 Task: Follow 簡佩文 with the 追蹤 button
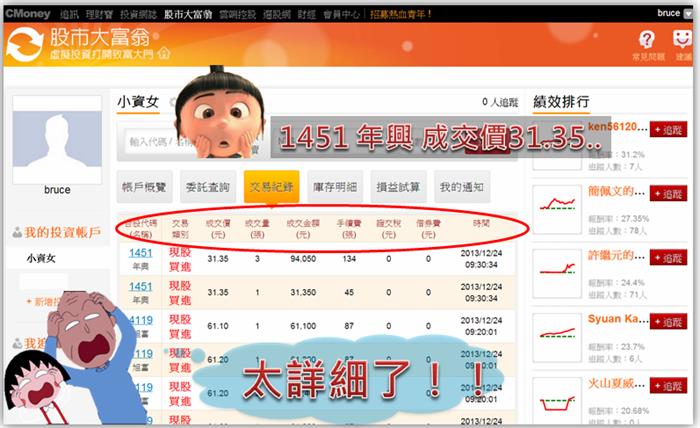pyautogui.click(x=668, y=194)
